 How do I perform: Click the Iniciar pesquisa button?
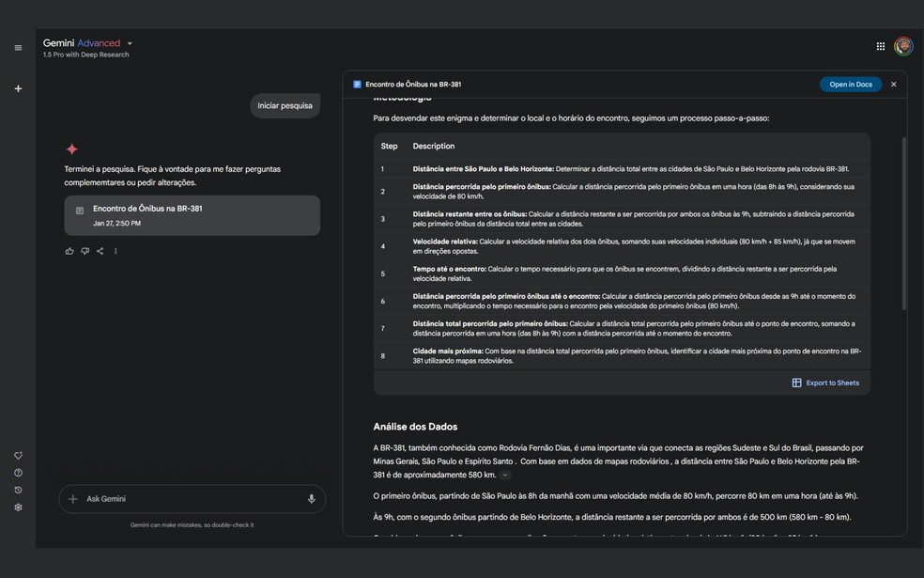pos(284,104)
